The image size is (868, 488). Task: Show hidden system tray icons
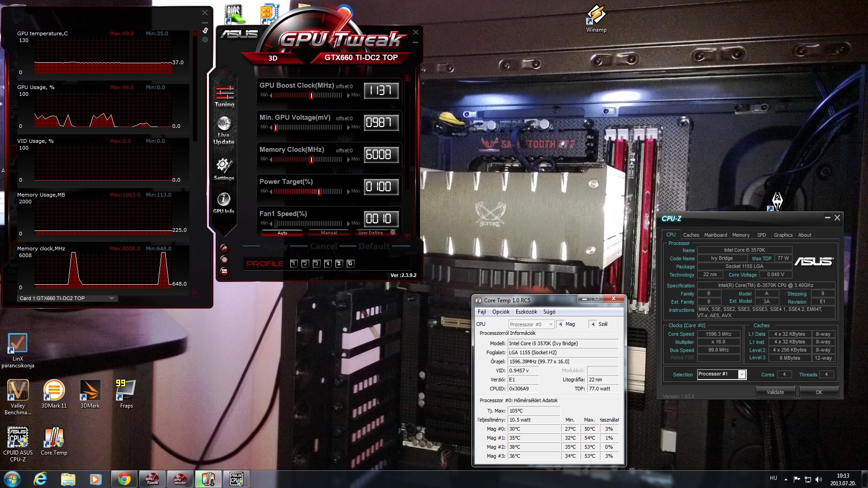[786, 479]
